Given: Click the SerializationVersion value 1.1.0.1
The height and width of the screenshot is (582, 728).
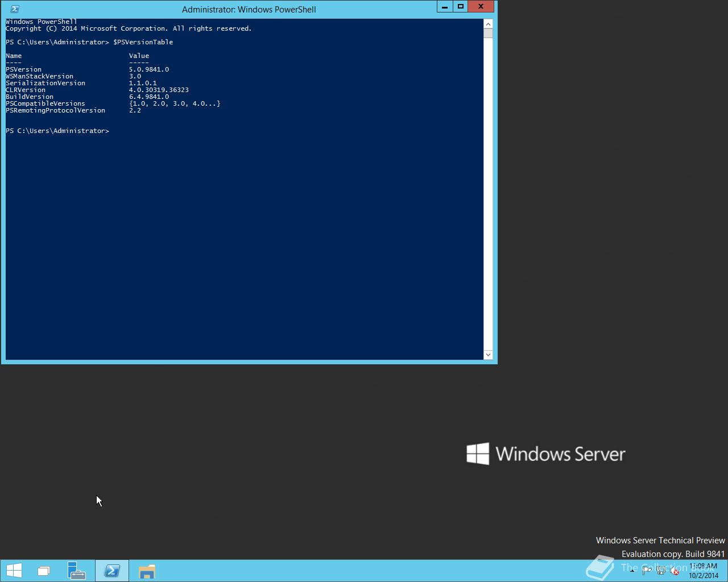Looking at the screenshot, I should click(x=143, y=83).
